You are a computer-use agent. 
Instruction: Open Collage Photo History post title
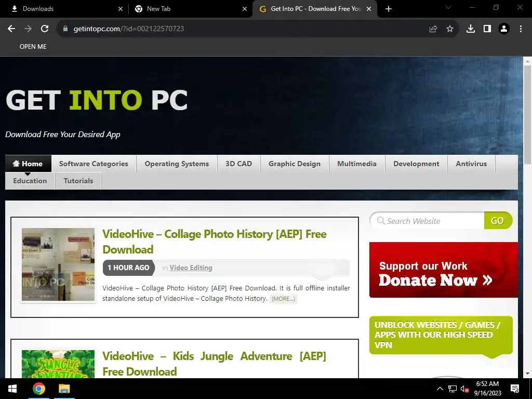(215, 242)
